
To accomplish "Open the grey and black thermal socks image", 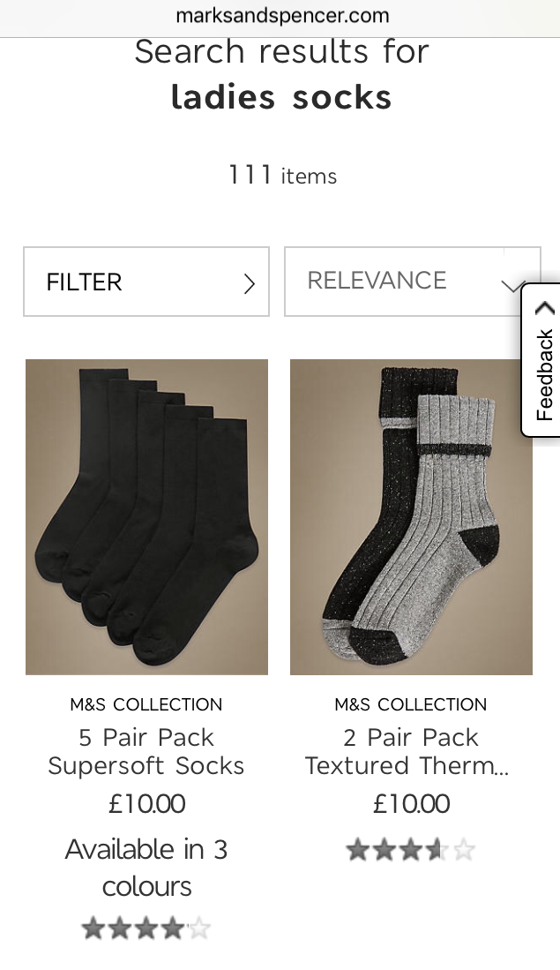I will coord(411,516).
